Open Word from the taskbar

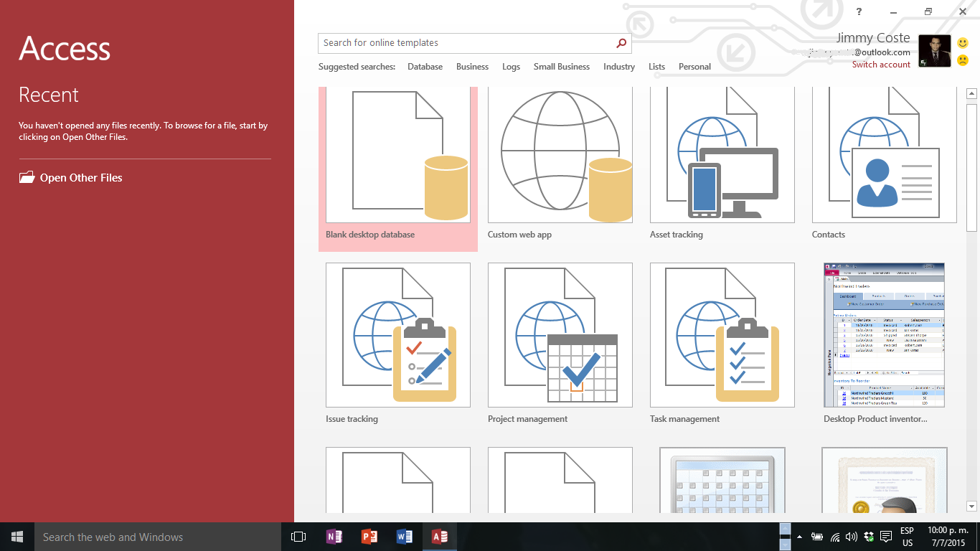[405, 537]
